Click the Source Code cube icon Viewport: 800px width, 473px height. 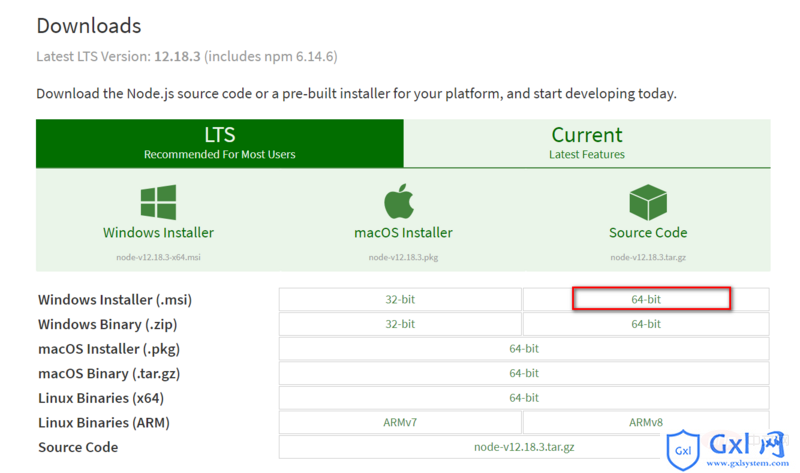pos(648,202)
